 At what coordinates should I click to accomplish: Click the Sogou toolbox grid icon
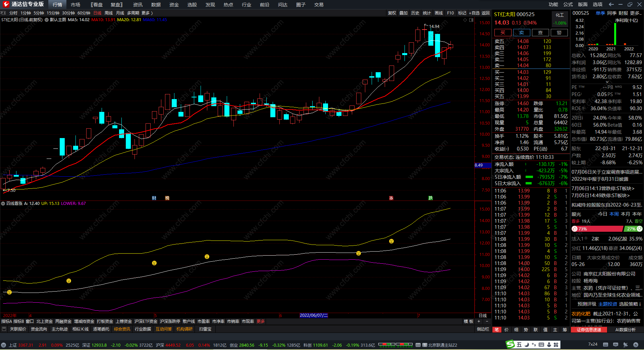tap(556, 345)
